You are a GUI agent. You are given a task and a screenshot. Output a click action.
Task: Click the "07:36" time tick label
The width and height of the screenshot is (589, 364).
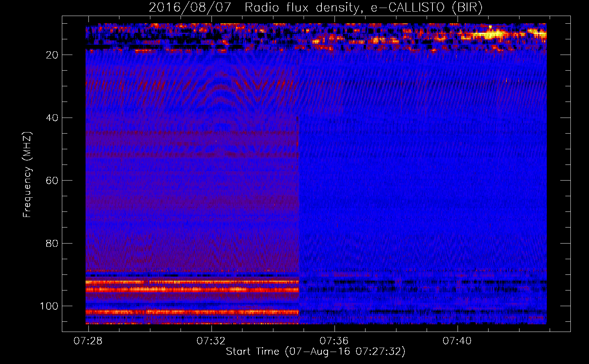coord(334,341)
